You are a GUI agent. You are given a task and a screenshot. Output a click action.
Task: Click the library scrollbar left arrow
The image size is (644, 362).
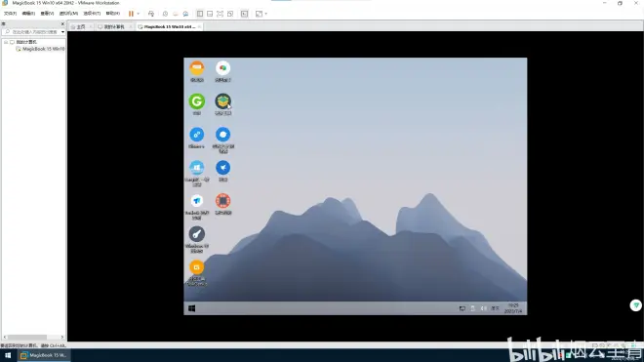[5, 338]
